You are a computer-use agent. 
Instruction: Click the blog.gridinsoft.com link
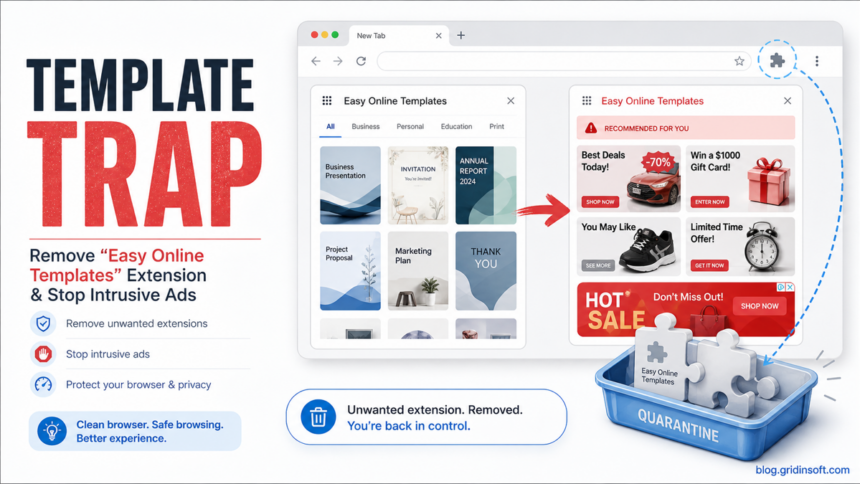tap(802, 470)
